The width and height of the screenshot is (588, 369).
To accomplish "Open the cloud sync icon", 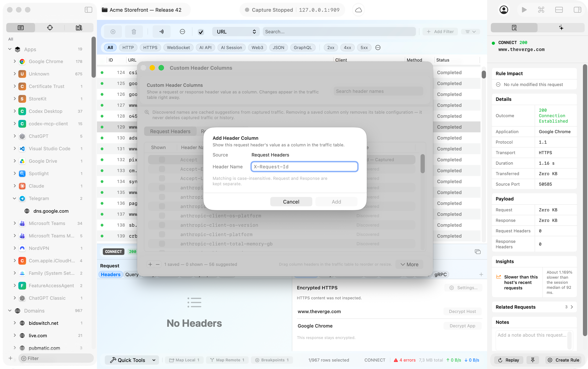I will [x=358, y=10].
